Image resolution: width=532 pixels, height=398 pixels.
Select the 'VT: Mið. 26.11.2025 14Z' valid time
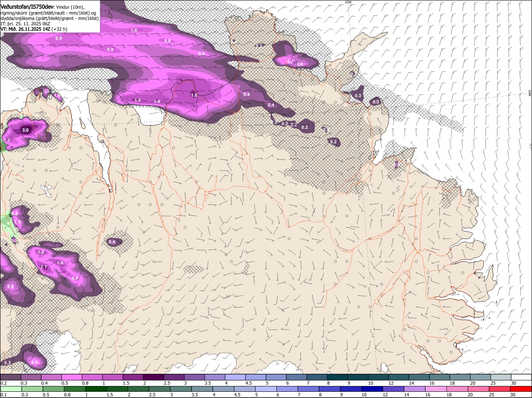coord(25,29)
